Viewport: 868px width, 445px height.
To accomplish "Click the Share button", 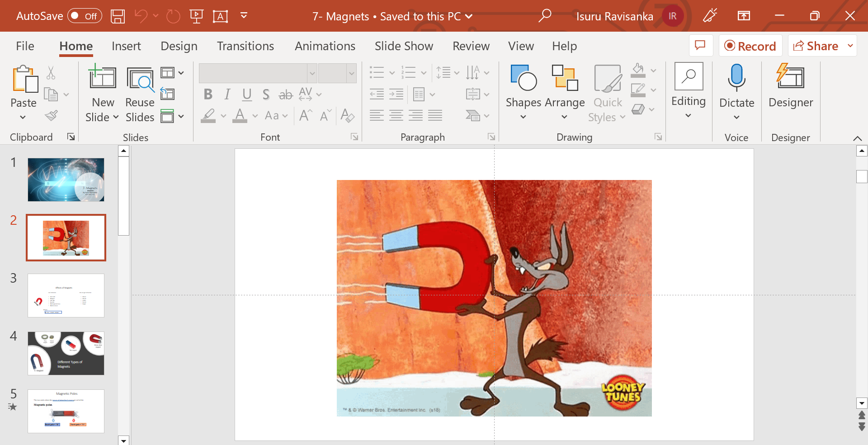I will 816,46.
